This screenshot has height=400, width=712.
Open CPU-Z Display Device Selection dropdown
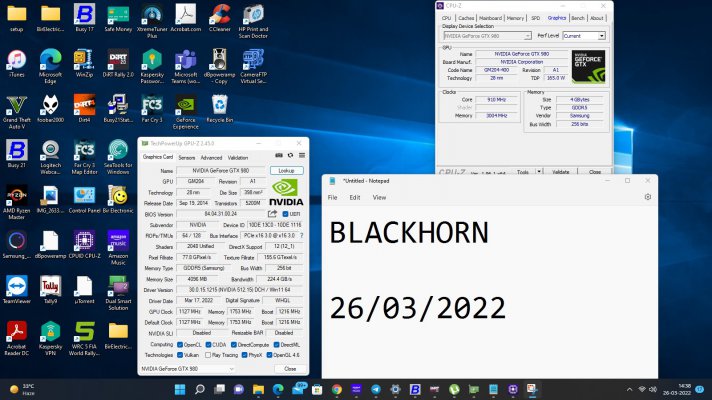(x=487, y=35)
